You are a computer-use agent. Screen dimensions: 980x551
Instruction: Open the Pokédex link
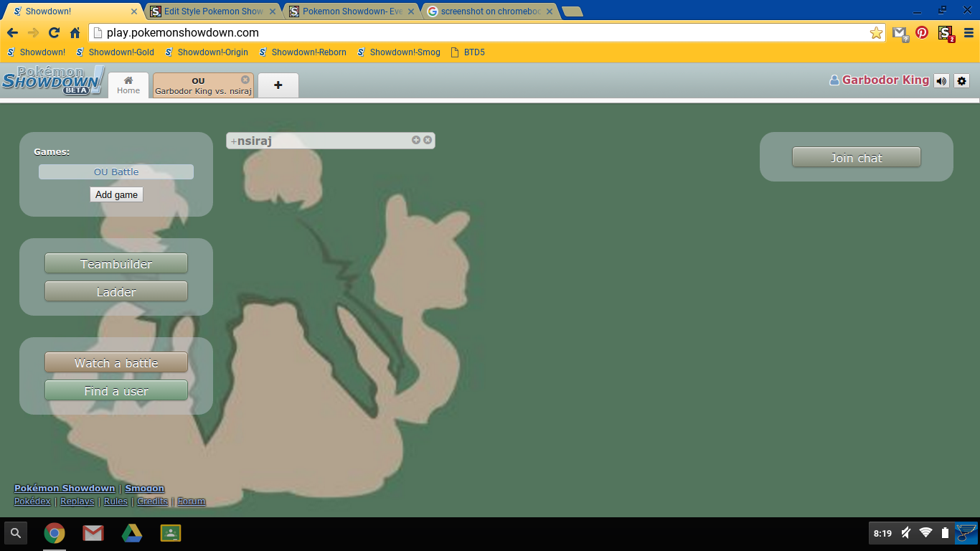click(x=32, y=501)
